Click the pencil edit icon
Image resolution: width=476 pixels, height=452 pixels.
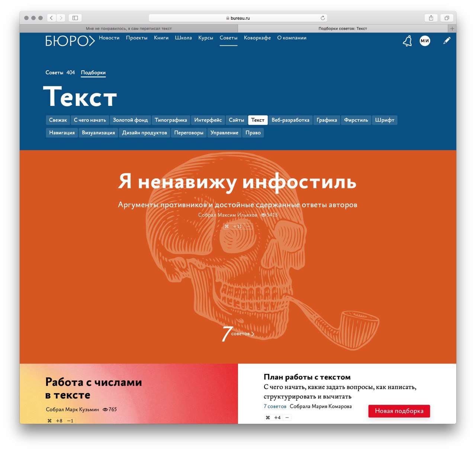coord(447,41)
